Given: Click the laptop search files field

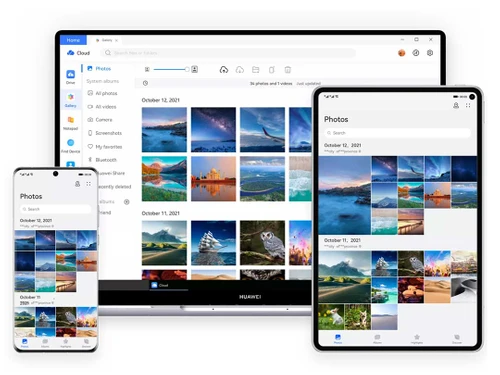Looking at the screenshot, I should 229,53.
